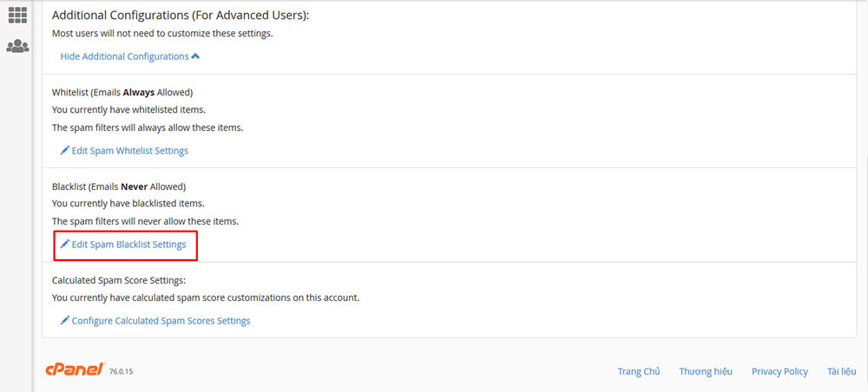
Task: Click the Blacklist (Emails Never Allowed) label
Action: (x=119, y=186)
